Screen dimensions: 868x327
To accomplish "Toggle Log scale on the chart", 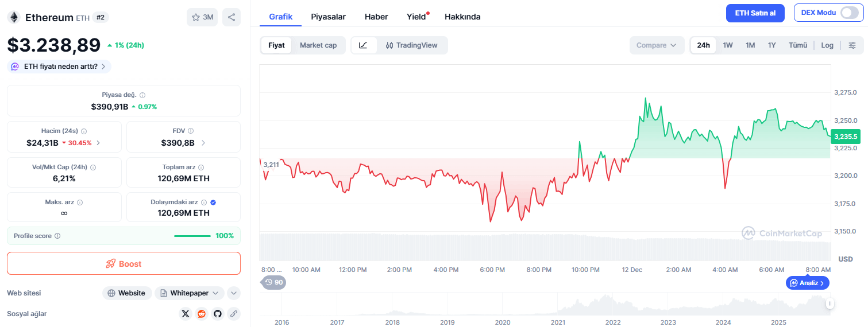I will coord(827,45).
